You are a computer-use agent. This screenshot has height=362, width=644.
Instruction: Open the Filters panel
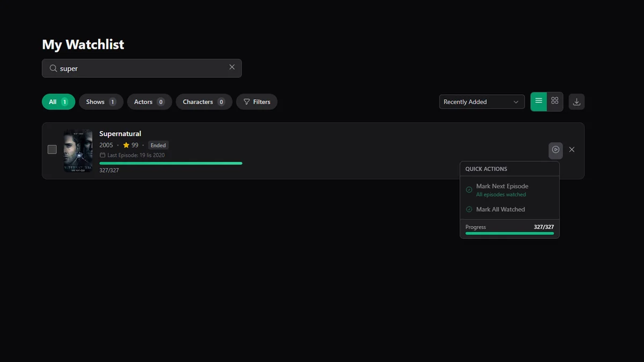pyautogui.click(x=257, y=102)
